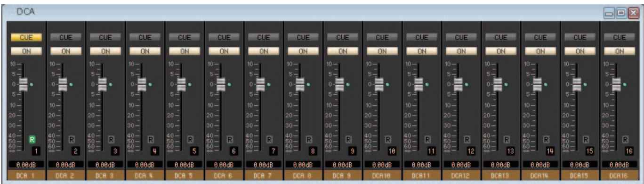Click the R icon on DCA16 strip
The width and height of the screenshot is (644, 184).
pos(625,139)
